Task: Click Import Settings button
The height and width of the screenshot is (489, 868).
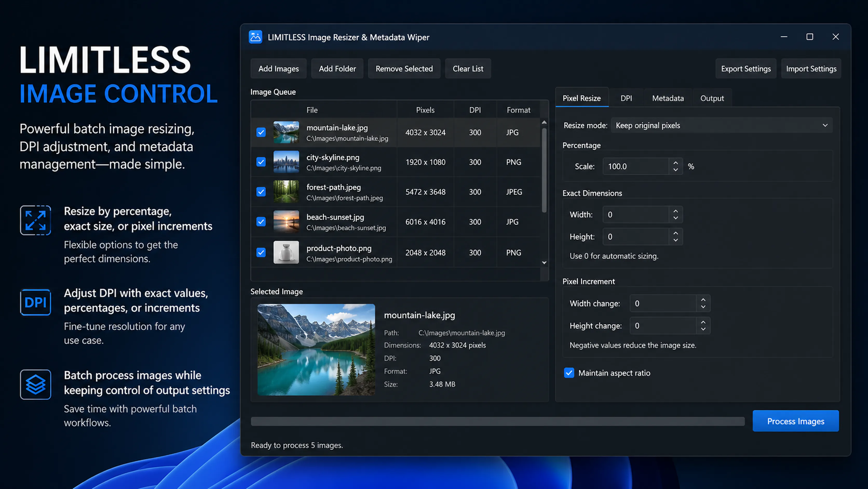Action: coord(811,69)
